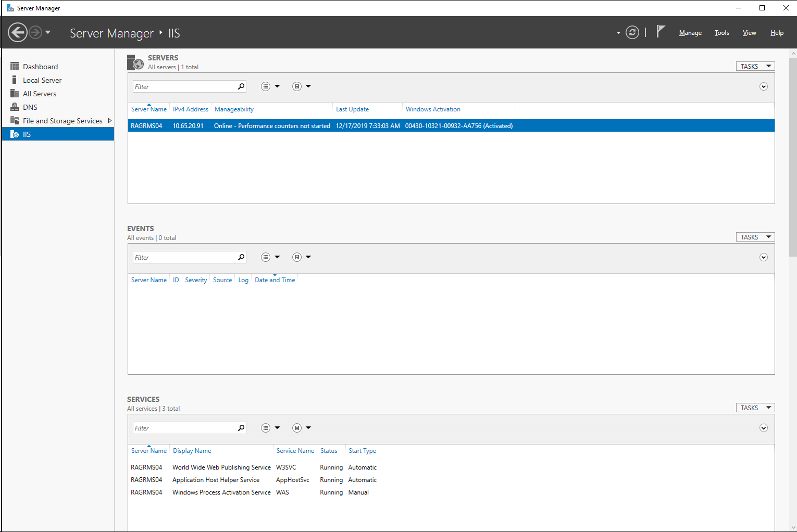797x532 pixels.
Task: Click the Servers filter text box
Action: pos(184,86)
